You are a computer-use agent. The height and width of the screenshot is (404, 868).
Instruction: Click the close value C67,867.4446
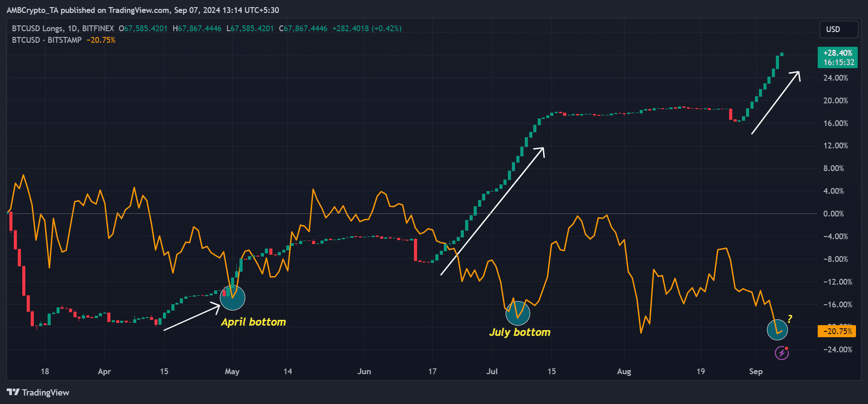click(x=303, y=29)
